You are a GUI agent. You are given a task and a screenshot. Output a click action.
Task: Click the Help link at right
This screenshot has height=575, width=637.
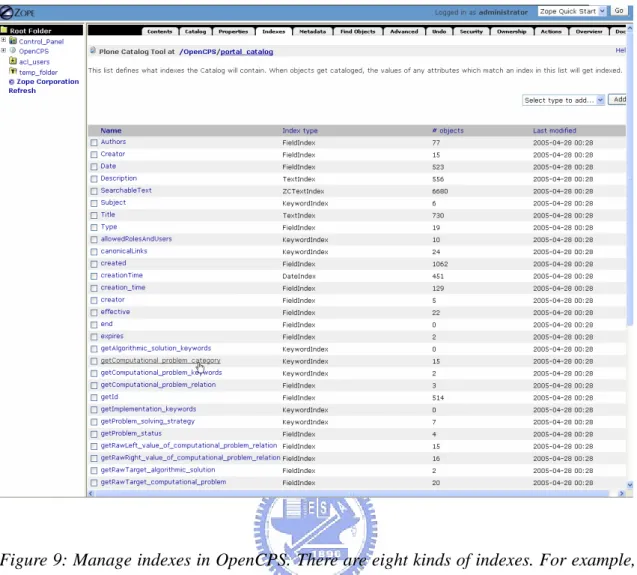pos(620,50)
